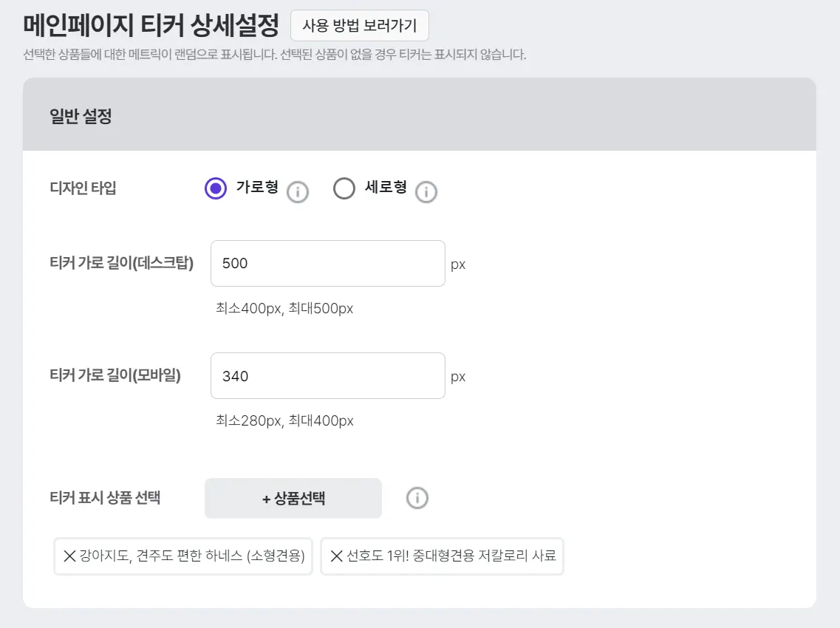Click the 일반 설정 section header

81,116
